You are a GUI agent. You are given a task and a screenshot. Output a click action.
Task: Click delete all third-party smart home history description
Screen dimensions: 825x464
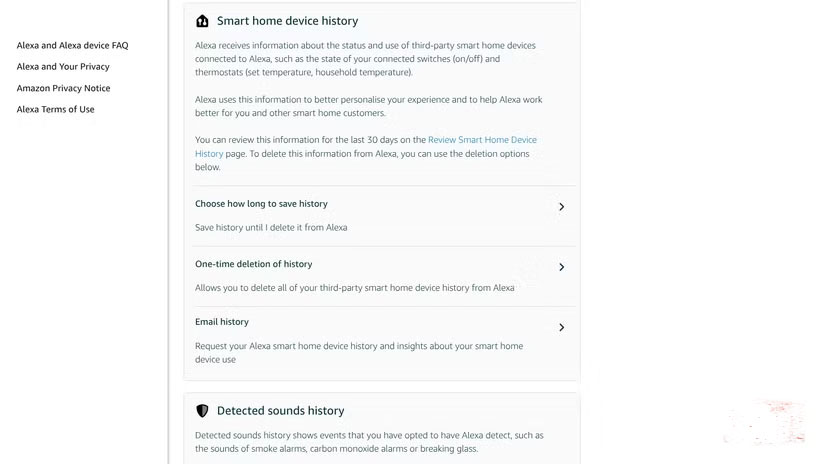[355, 288]
